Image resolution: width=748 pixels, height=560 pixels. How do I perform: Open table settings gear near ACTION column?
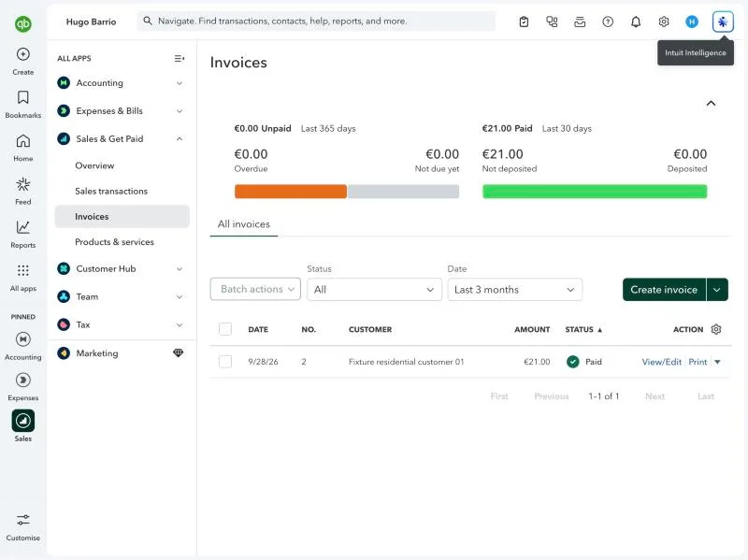(716, 329)
